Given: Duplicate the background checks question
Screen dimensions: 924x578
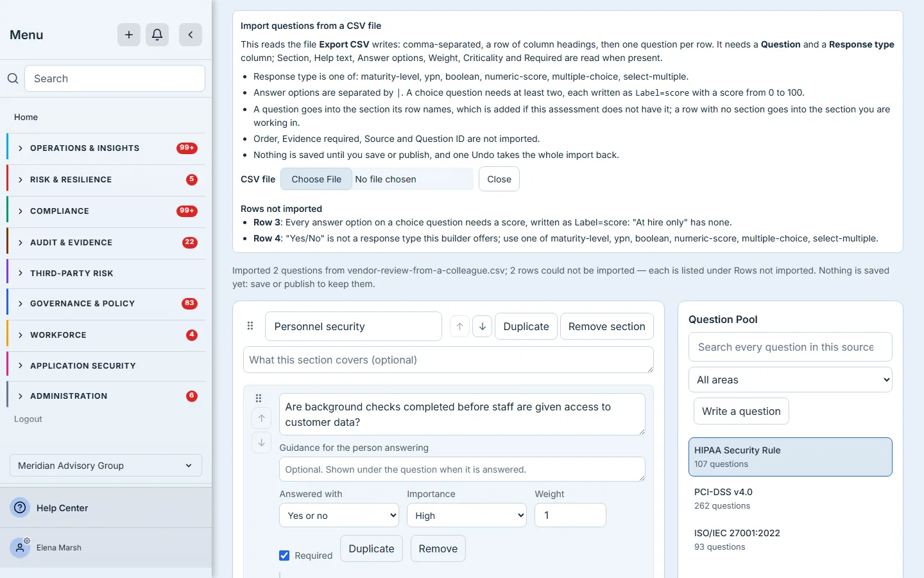Looking at the screenshot, I should [372, 548].
